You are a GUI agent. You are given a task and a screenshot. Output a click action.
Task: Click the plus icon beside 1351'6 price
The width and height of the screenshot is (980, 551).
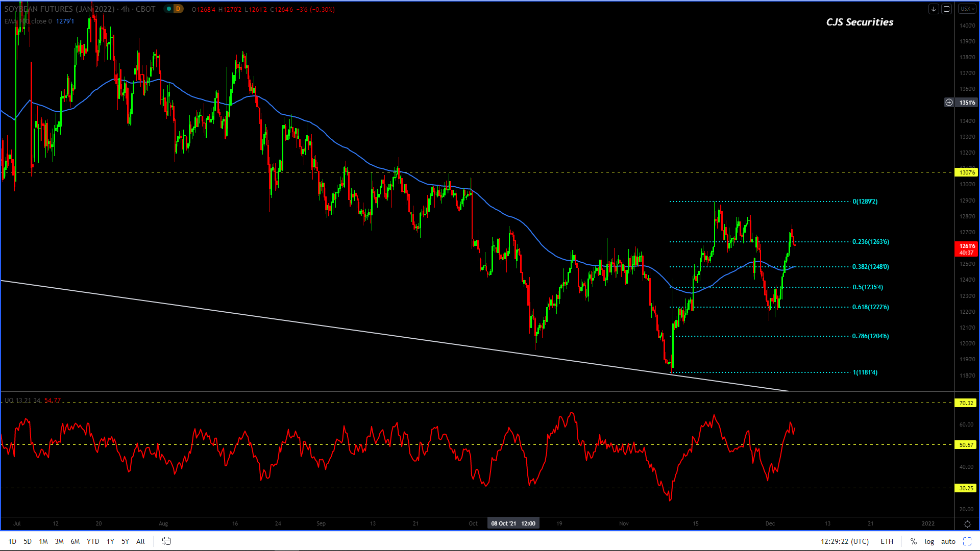click(x=949, y=103)
